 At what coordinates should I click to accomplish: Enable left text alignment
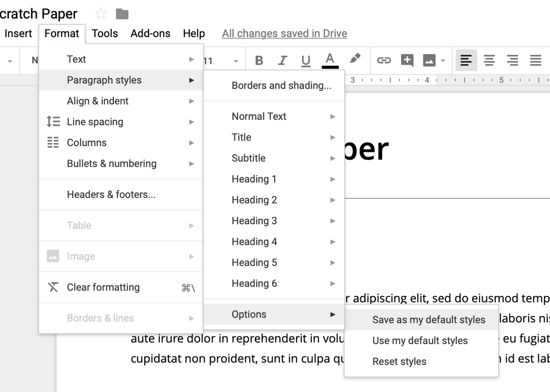tap(466, 60)
